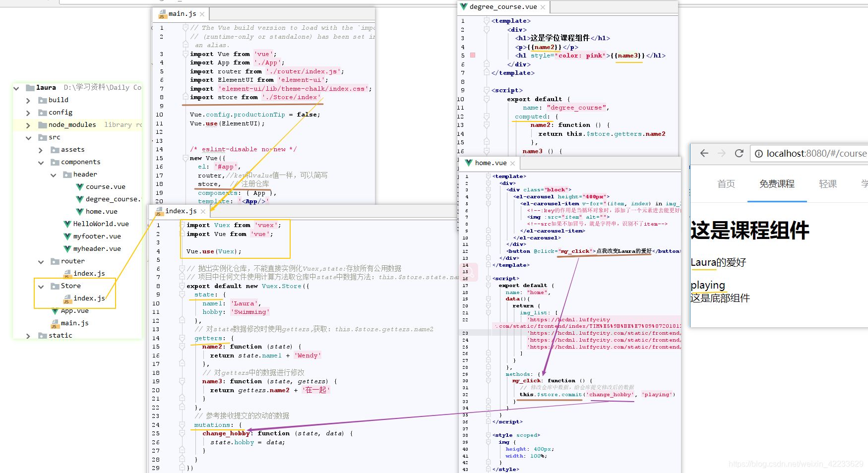Click '这是课程组件' heading in browser
Image resolution: width=868 pixels, height=473 pixels.
[x=750, y=231]
